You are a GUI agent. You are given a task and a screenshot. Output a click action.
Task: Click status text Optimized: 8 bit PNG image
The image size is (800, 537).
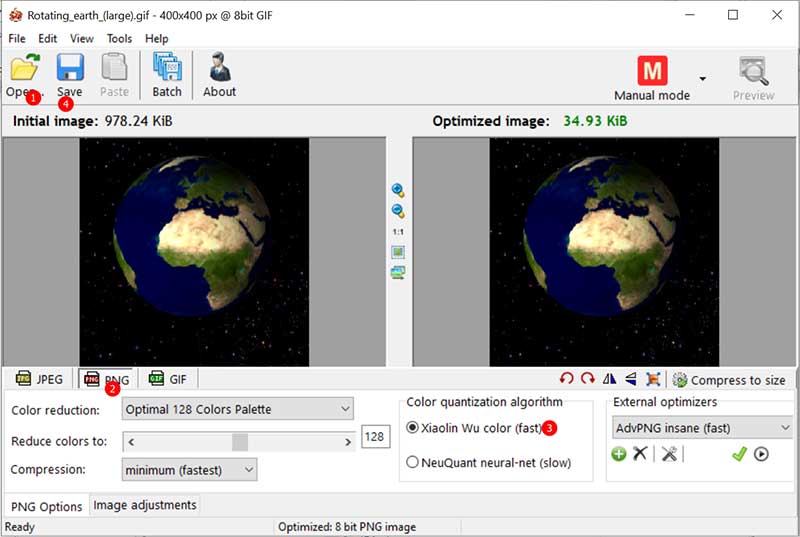click(x=347, y=527)
